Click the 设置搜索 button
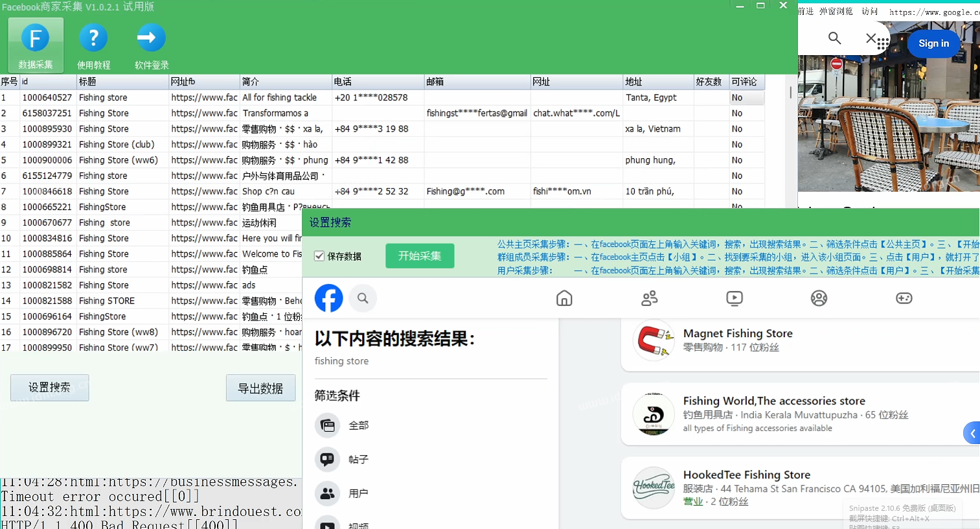This screenshot has height=529, width=980. 49,387
